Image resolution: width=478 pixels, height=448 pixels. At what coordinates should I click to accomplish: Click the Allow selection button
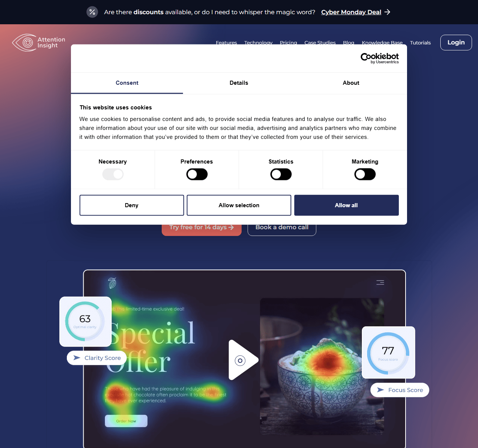[239, 205]
